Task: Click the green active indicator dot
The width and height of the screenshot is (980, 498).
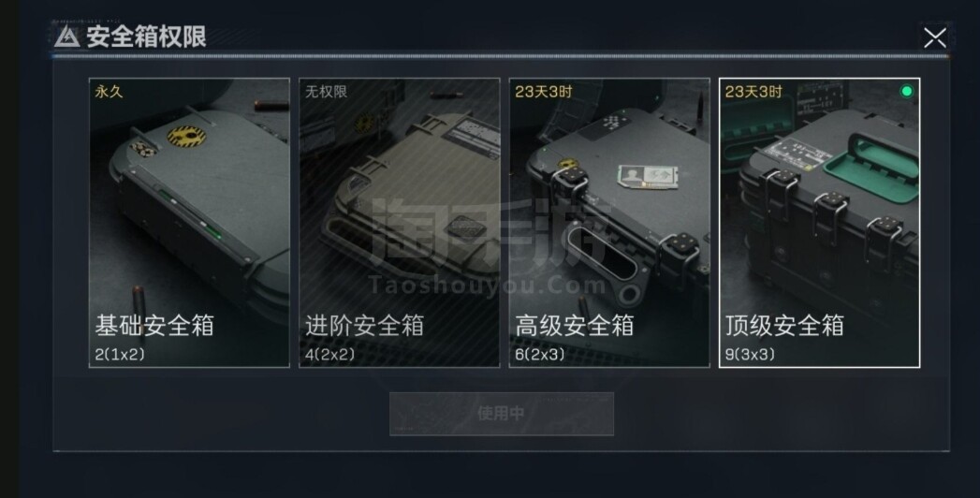Action: (x=906, y=91)
